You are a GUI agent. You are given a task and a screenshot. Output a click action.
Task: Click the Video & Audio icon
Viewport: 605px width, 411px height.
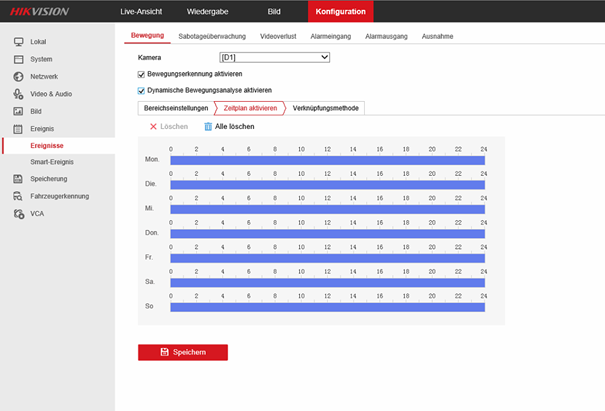(18, 94)
